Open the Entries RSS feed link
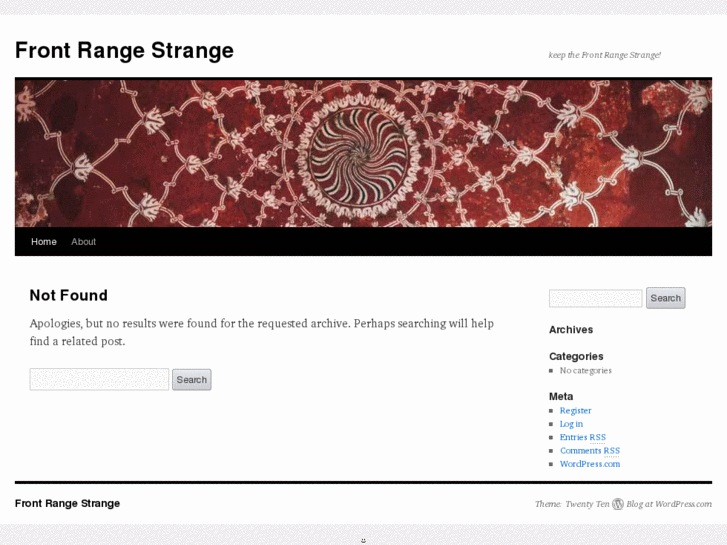727x545 pixels. (x=582, y=437)
